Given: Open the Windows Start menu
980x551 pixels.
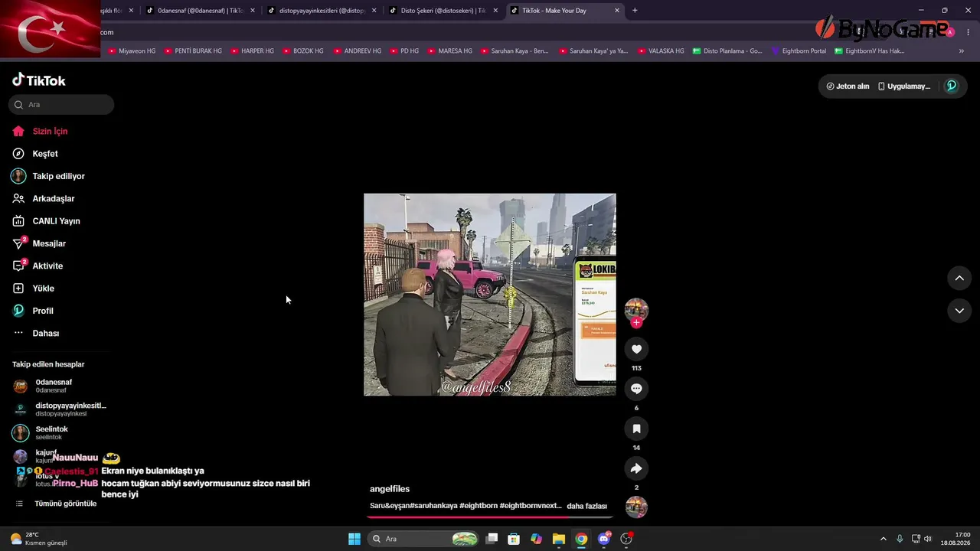Looking at the screenshot, I should [x=354, y=539].
